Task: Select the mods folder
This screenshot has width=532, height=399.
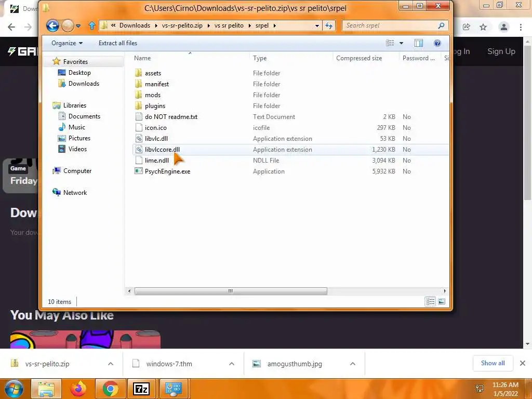Action: (153, 95)
